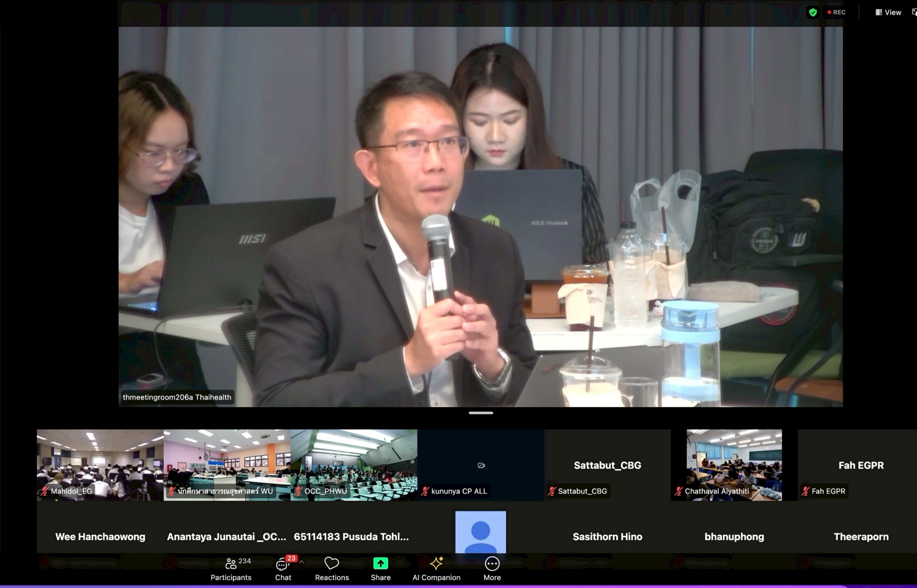Click the Sattabut_CBG participant tile
The image size is (917, 588).
608,465
